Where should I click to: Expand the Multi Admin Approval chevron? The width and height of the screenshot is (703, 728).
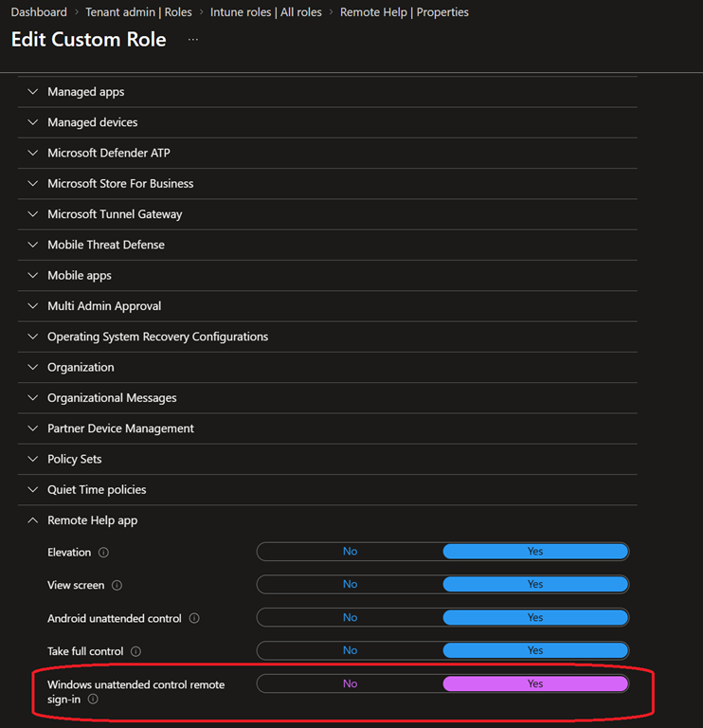[32, 306]
